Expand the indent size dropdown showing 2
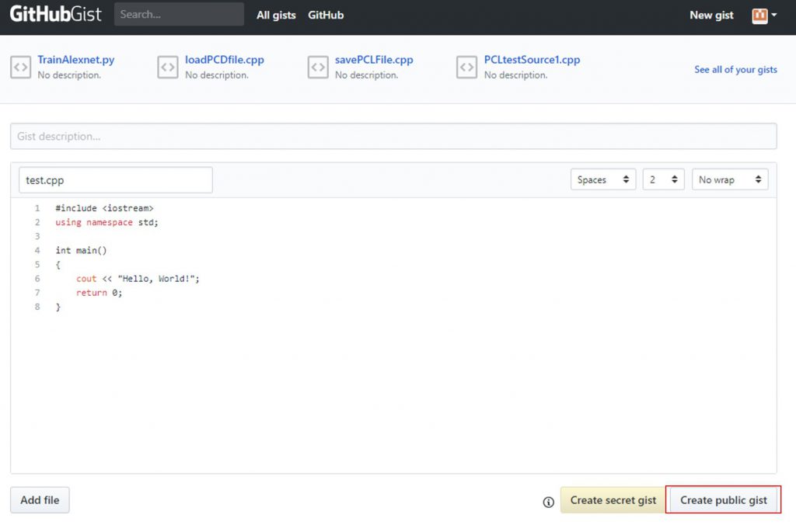 click(x=663, y=179)
